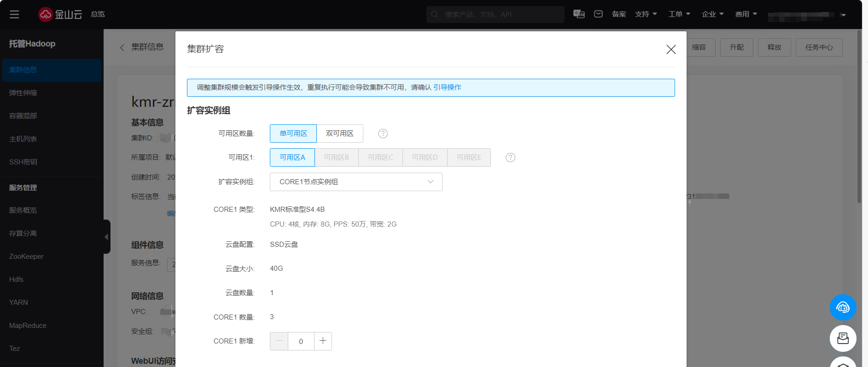The width and height of the screenshot is (868, 367).
Task: Click help icon beside availability zone count
Action: [x=383, y=134]
